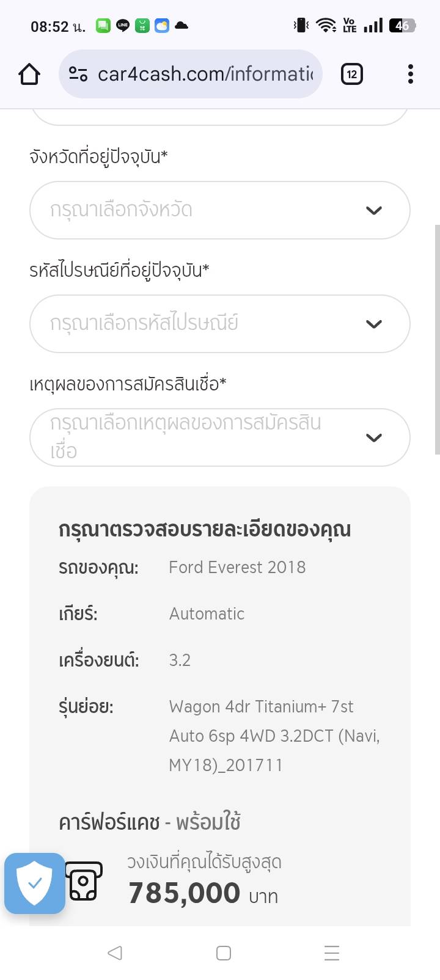Tap the cash money icon beside loan amount
This screenshot has width=440, height=980.
coord(84,881)
